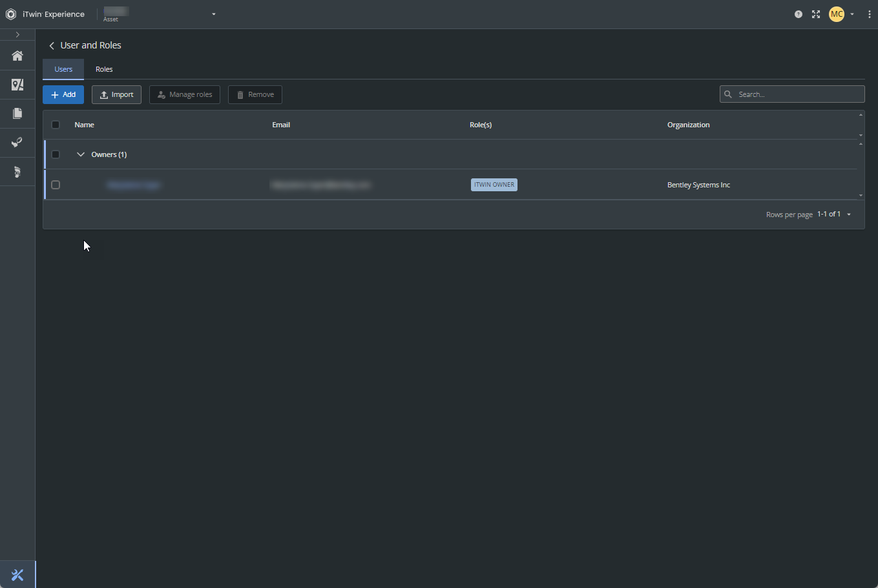Expand the sidebar navigation with the chevron

point(17,35)
